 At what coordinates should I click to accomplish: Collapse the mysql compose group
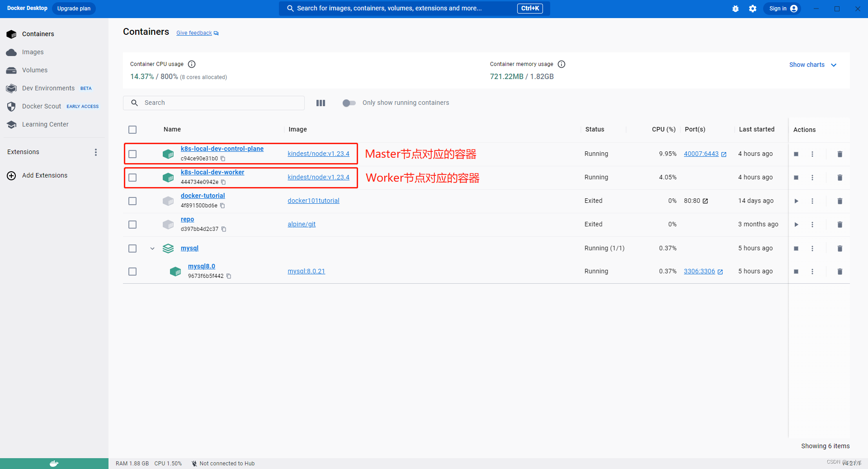click(152, 249)
